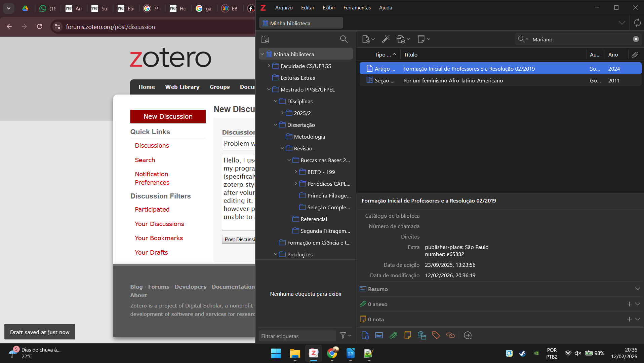Open the Locate arrow icon menu

[x=468, y=335]
